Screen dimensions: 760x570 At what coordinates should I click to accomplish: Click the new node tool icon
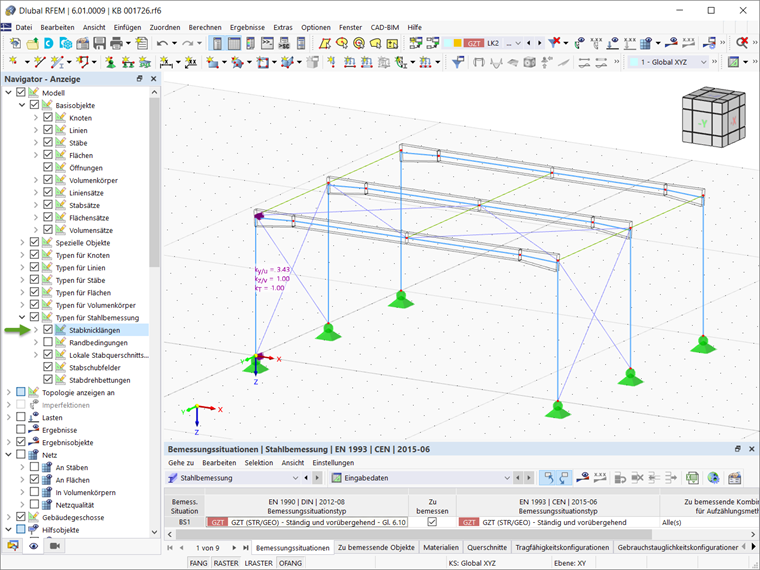tap(14, 62)
